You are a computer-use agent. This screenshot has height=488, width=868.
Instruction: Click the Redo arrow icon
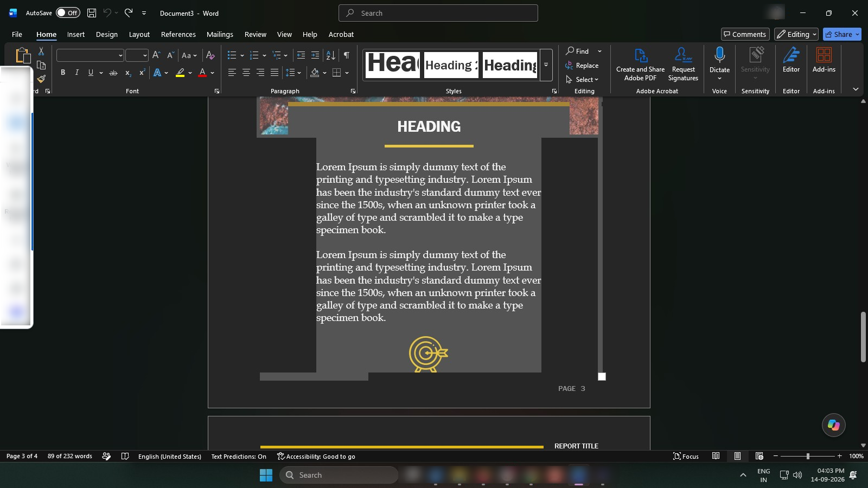coord(129,13)
